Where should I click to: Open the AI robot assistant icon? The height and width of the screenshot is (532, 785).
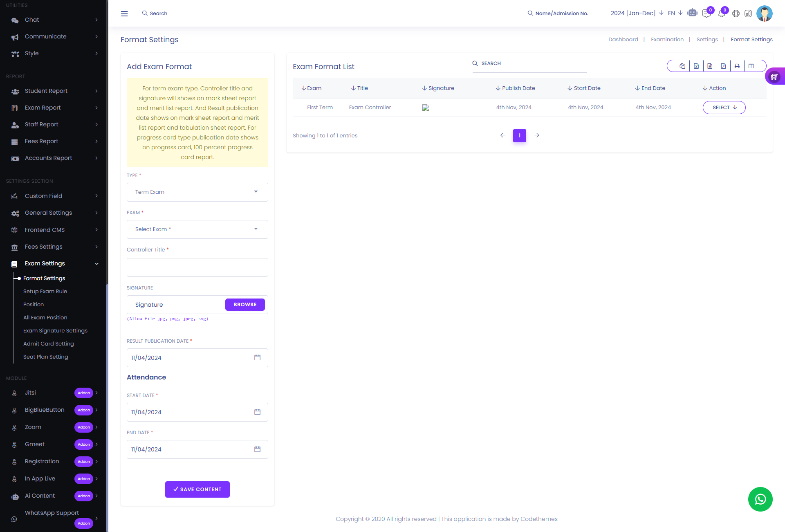tap(692, 13)
